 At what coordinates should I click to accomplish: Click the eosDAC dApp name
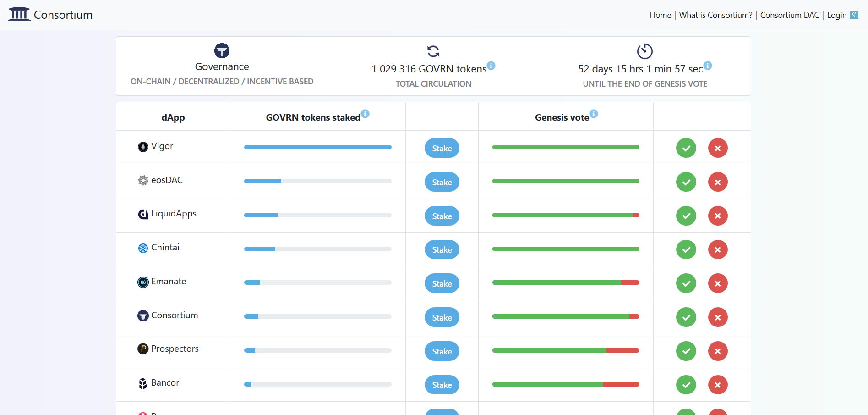[x=167, y=180]
